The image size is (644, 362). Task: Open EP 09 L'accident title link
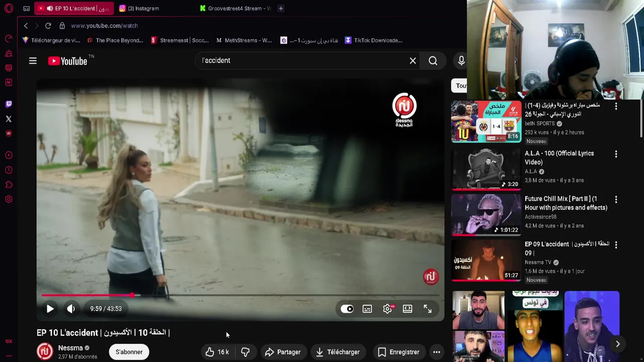point(567,248)
